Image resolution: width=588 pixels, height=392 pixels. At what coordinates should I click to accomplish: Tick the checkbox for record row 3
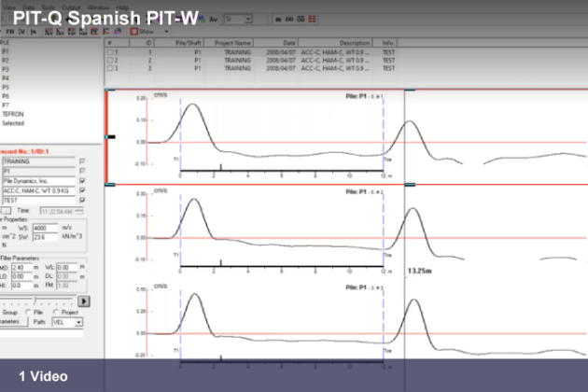click(x=110, y=68)
